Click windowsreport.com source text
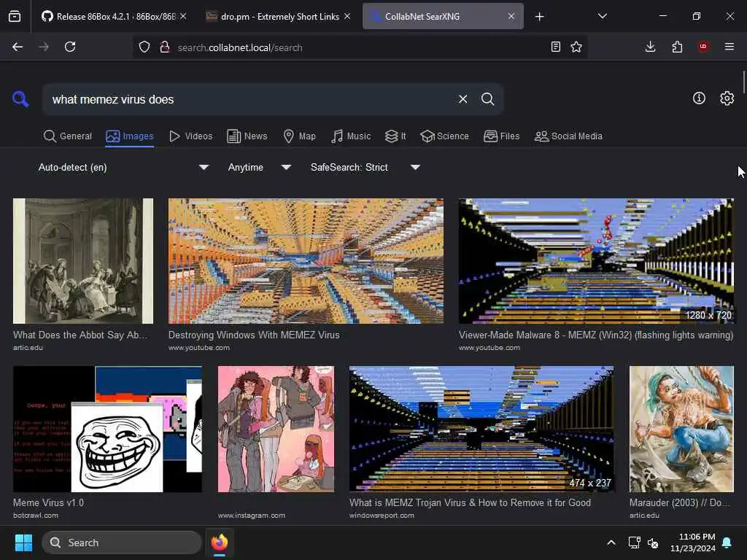 tap(382, 516)
